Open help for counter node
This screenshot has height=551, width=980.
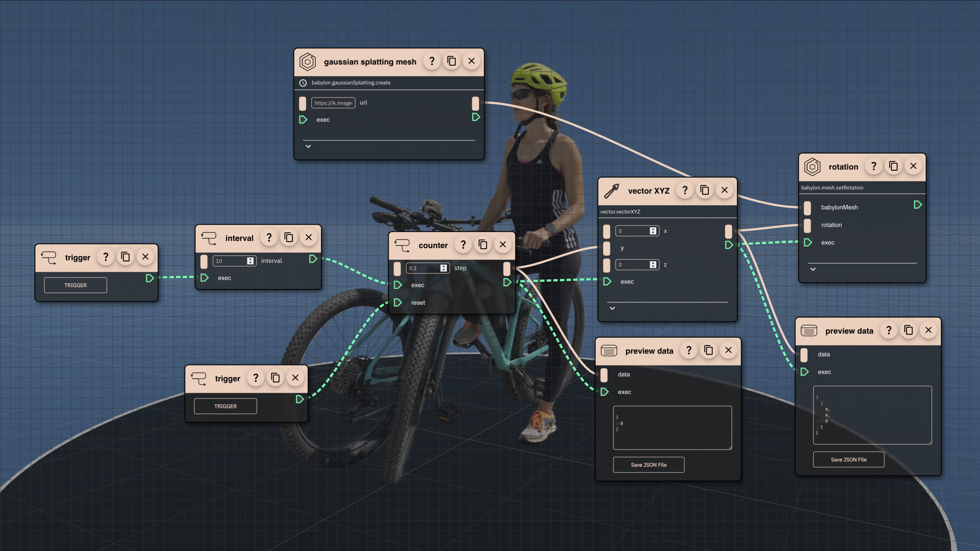[x=463, y=245]
